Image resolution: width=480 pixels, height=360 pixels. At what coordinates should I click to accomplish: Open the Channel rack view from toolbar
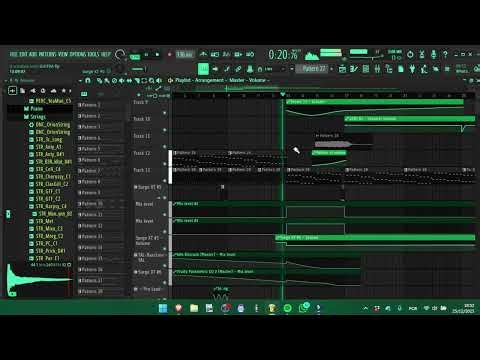point(366,69)
